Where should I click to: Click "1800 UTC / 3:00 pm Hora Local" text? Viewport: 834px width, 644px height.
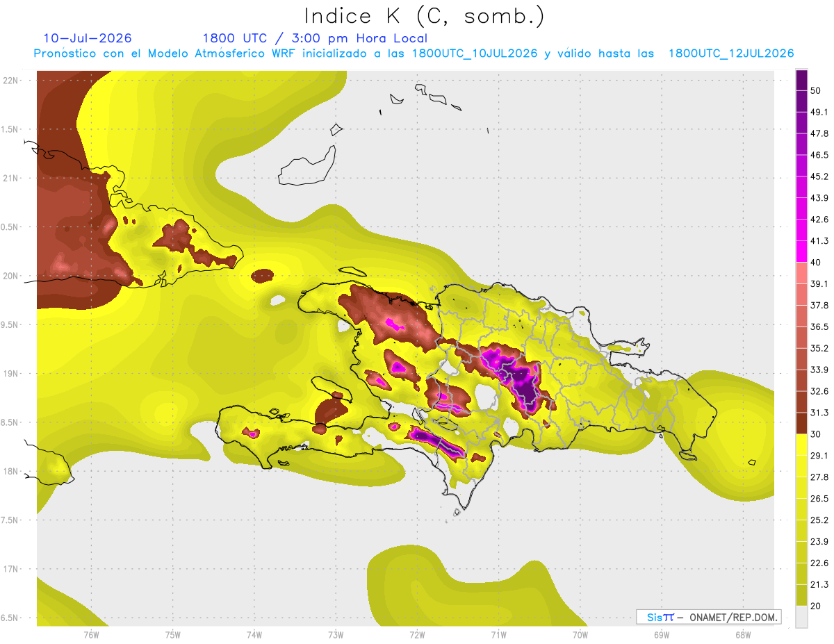315,38
